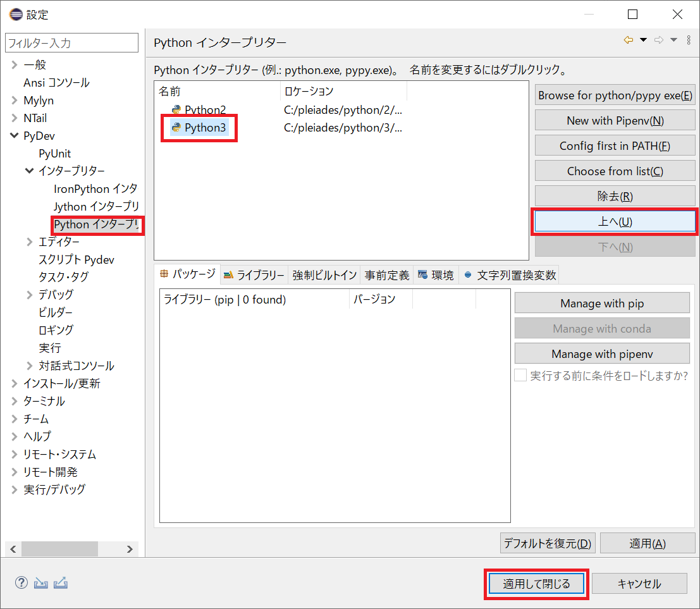Switch to the 文字列置換変数 tab
The image size is (700, 609).
[509, 275]
